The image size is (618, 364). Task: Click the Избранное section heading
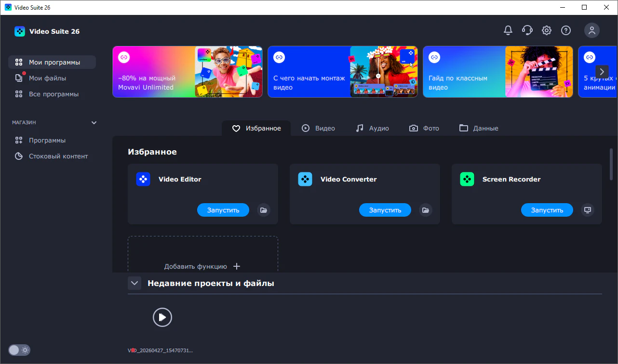[x=152, y=152]
